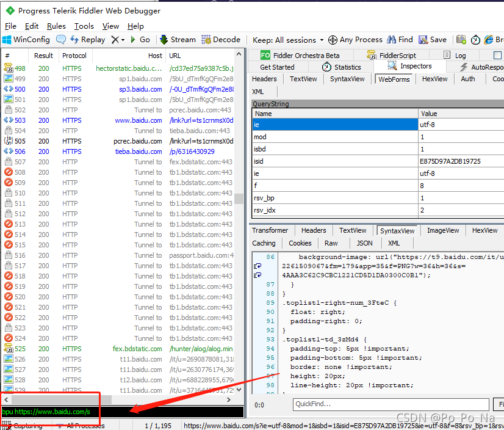504x430 pixels.
Task: Switch to the FiddlerScript tab
Action: click(392, 56)
